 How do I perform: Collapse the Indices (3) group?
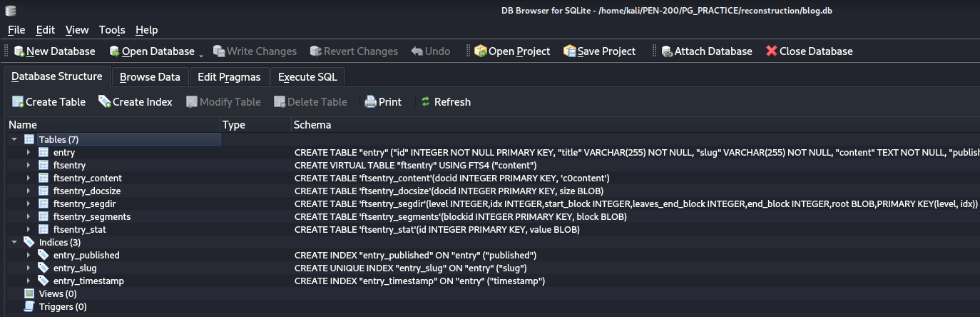14,242
